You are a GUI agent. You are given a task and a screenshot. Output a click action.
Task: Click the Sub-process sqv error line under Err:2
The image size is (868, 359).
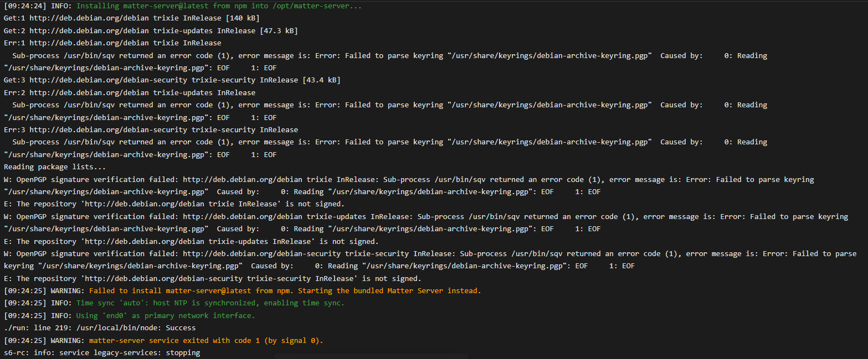(x=386, y=111)
